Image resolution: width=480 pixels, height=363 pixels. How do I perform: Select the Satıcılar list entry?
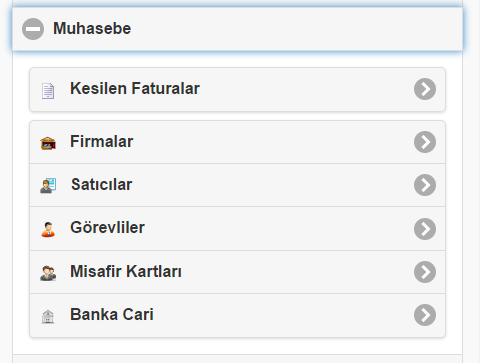pos(237,185)
